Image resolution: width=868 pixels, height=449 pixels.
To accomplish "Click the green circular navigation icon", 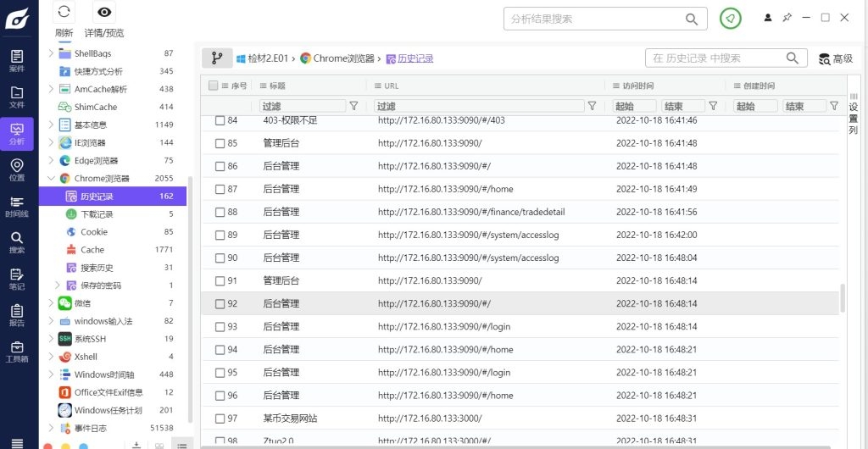I will point(730,19).
